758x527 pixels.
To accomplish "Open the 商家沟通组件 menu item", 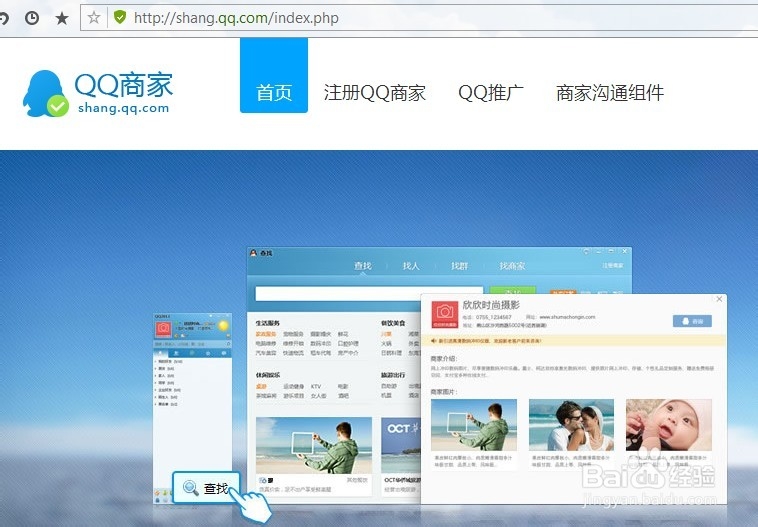I will click(x=610, y=93).
